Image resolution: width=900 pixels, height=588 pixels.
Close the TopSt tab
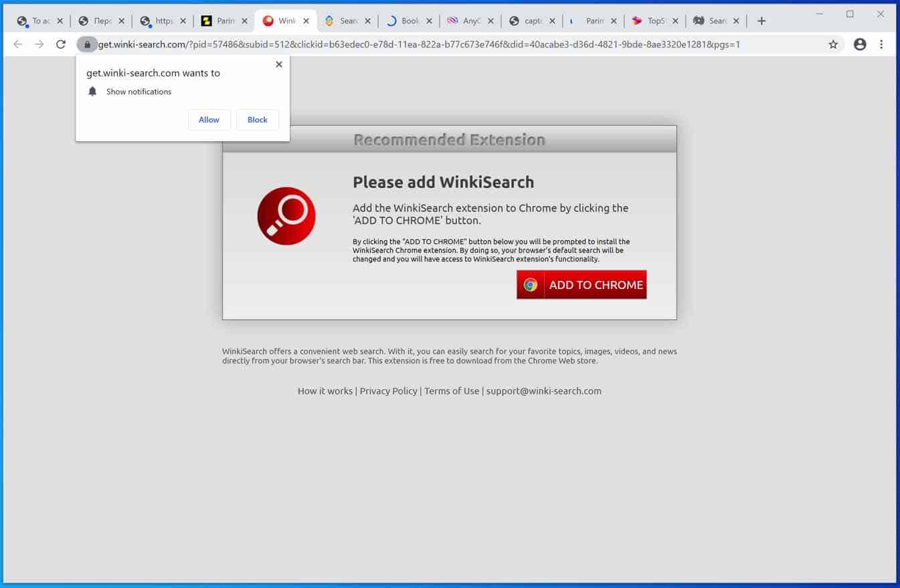675,21
